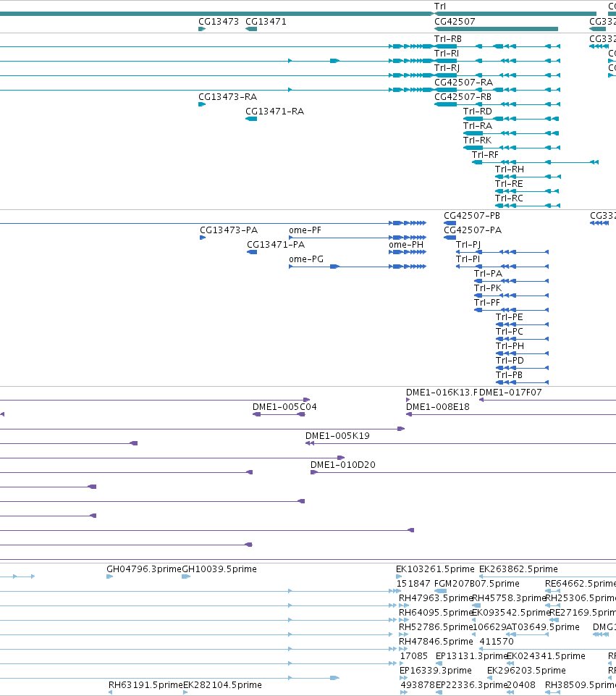Click the RH63191.5prime EST

coord(110,692)
